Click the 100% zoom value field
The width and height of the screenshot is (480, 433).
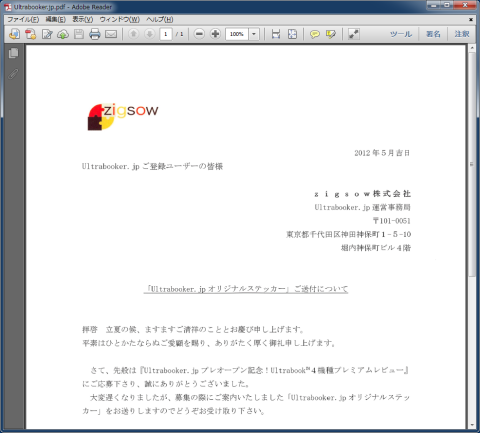point(237,34)
